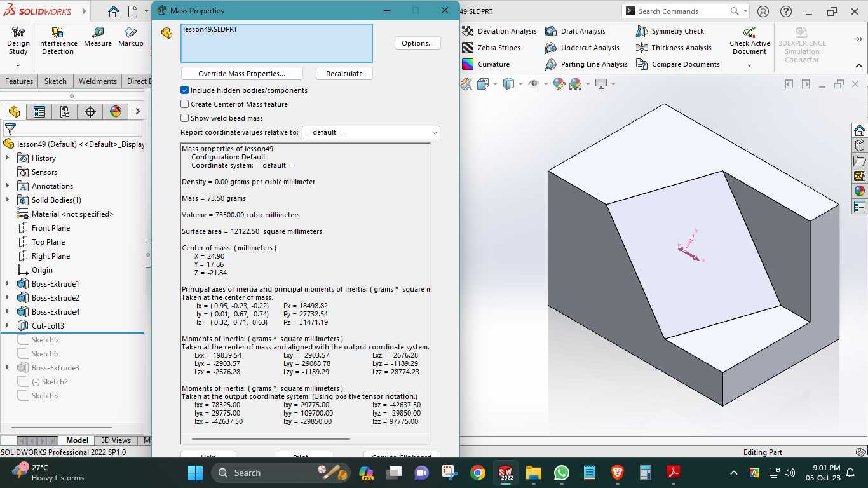Open Chrome from the taskbar
The height and width of the screenshot is (488, 868).
click(x=478, y=473)
